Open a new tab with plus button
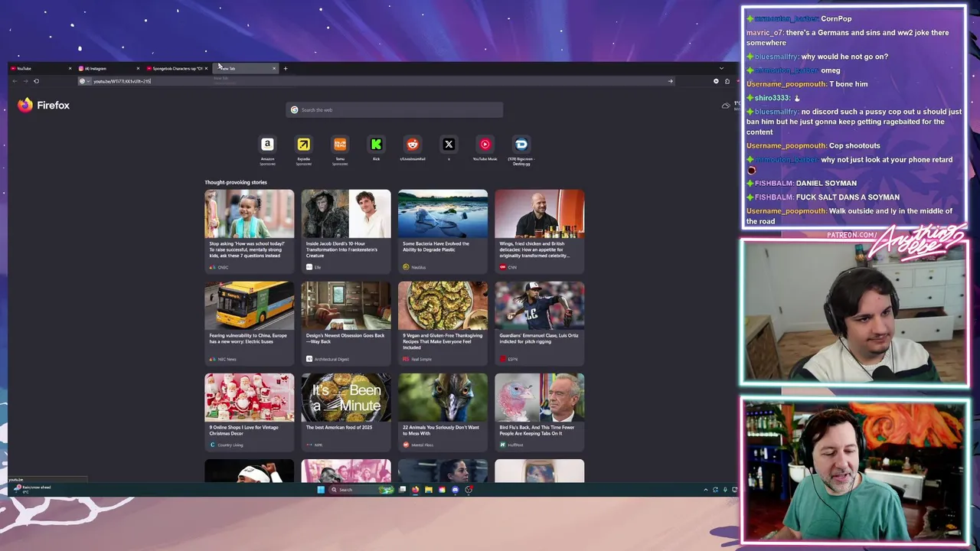The image size is (980, 551). pyautogui.click(x=286, y=68)
